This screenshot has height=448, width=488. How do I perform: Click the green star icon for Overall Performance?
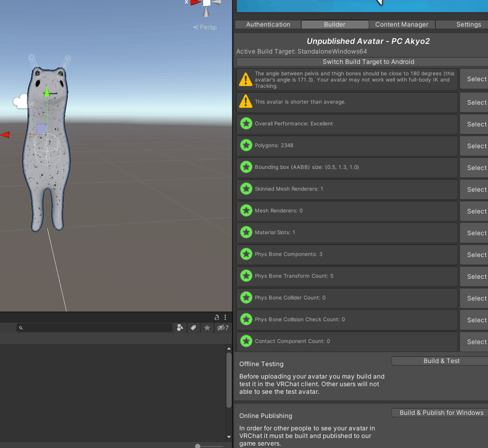click(246, 123)
